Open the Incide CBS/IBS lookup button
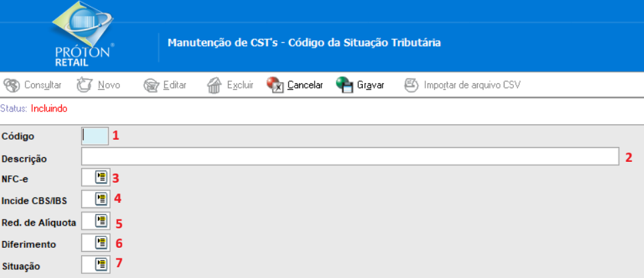This screenshot has width=644, height=278. click(x=101, y=199)
